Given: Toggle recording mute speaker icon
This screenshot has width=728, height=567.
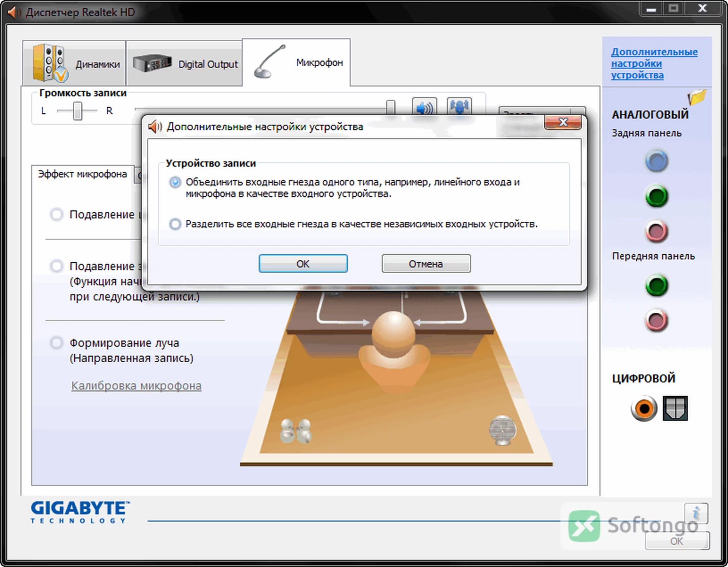Looking at the screenshot, I should click(x=424, y=107).
